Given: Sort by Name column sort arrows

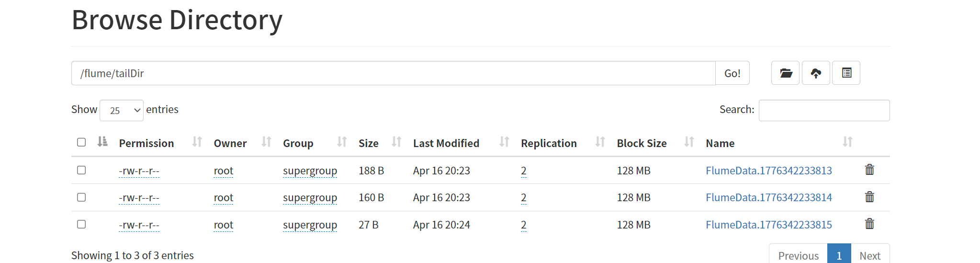Looking at the screenshot, I should click(847, 142).
